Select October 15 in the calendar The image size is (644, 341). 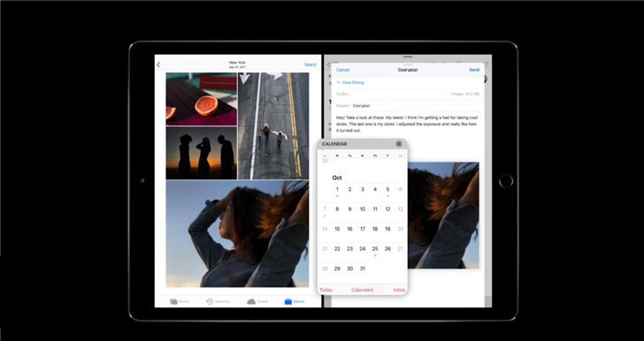(337, 229)
